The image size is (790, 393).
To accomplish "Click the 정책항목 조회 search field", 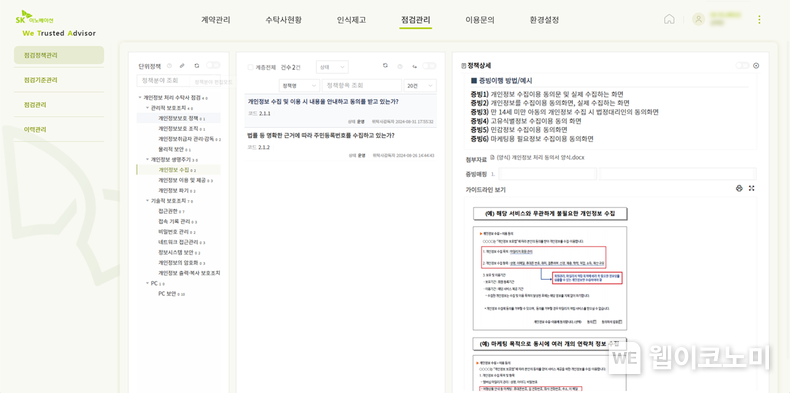I will click(x=362, y=86).
